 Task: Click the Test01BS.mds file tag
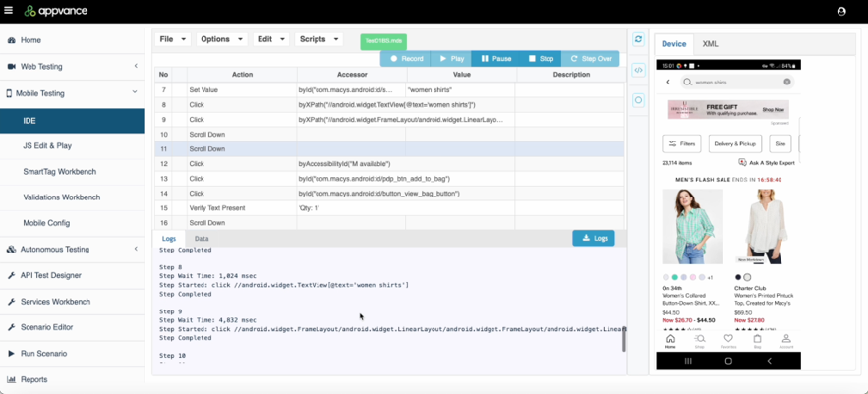(x=383, y=41)
